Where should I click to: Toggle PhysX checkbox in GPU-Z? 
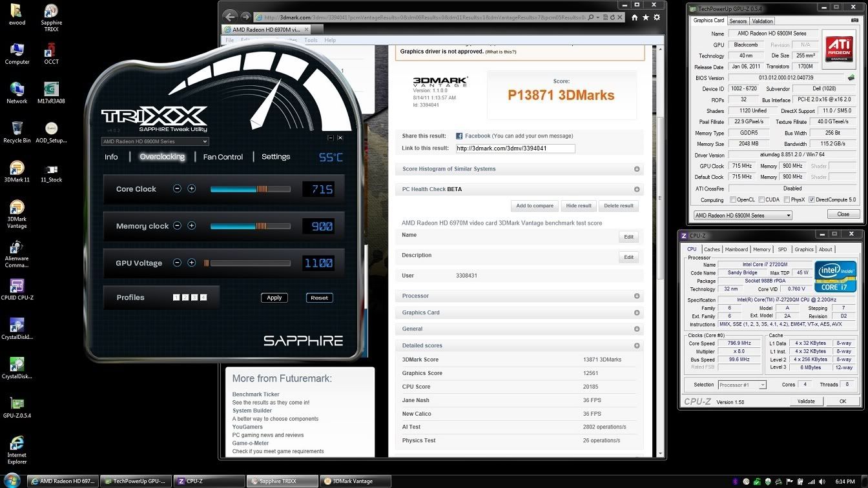(786, 200)
